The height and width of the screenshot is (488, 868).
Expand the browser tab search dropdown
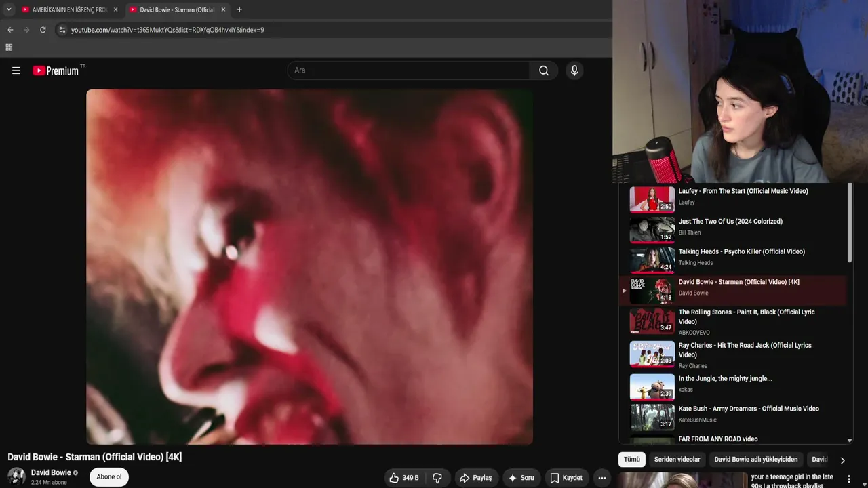pyautogui.click(x=9, y=9)
